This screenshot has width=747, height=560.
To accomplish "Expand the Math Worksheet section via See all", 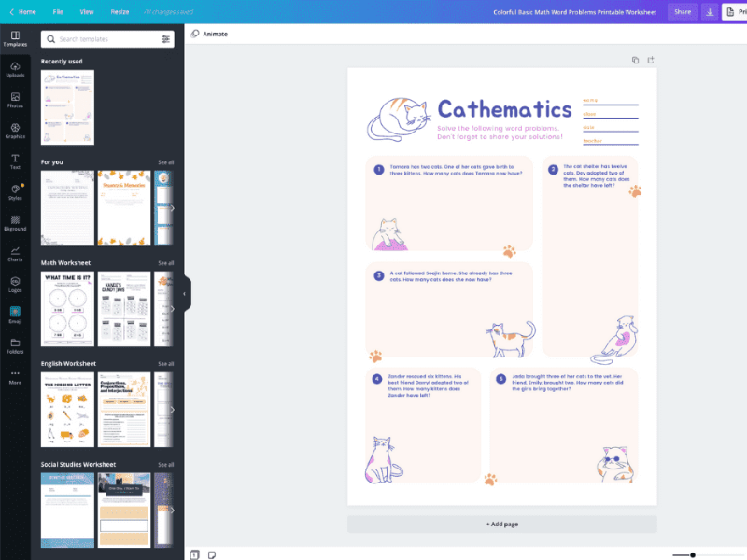I will pos(164,262).
